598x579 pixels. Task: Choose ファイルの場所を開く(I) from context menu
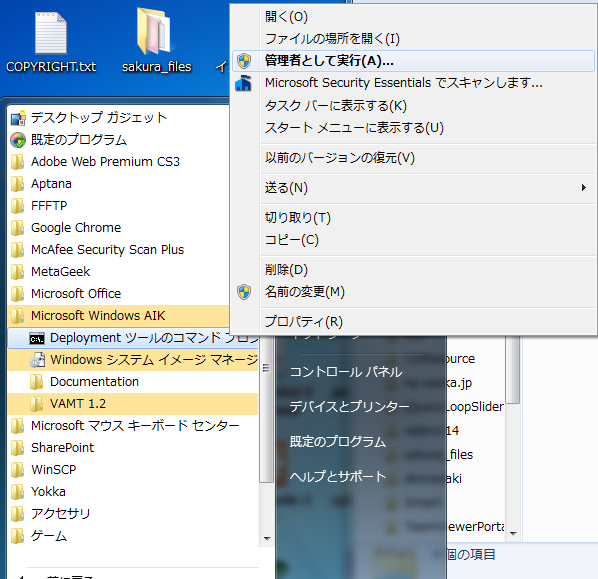click(x=413, y=39)
